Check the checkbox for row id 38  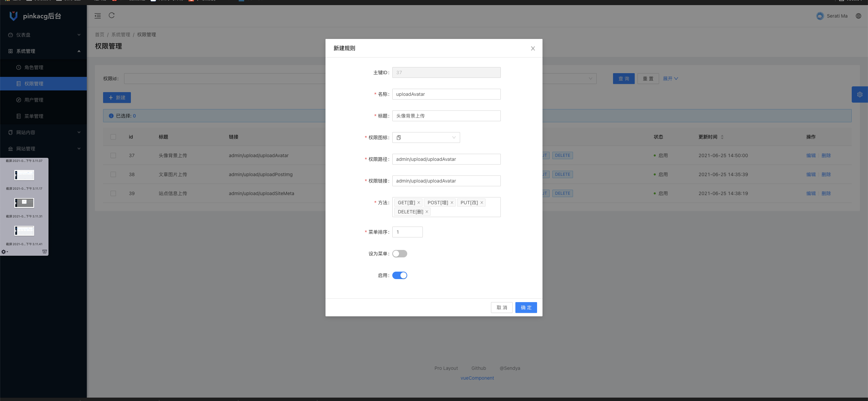coord(113,174)
